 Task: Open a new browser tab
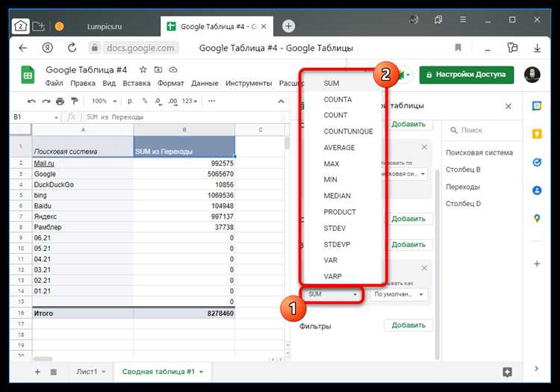coord(288,25)
